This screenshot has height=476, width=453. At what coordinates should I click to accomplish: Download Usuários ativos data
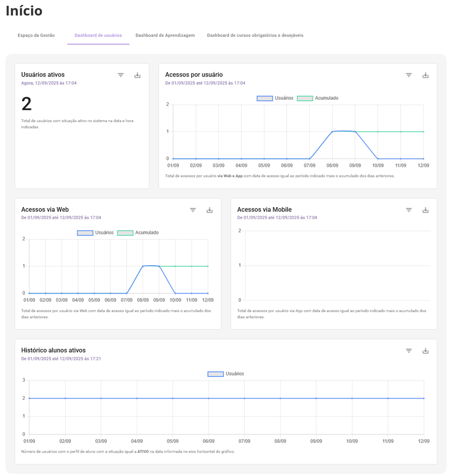click(137, 75)
